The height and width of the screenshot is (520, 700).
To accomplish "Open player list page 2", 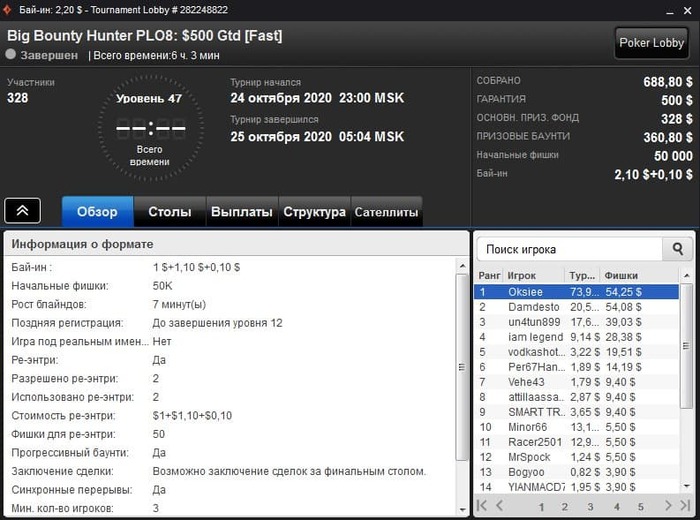I will point(565,507).
